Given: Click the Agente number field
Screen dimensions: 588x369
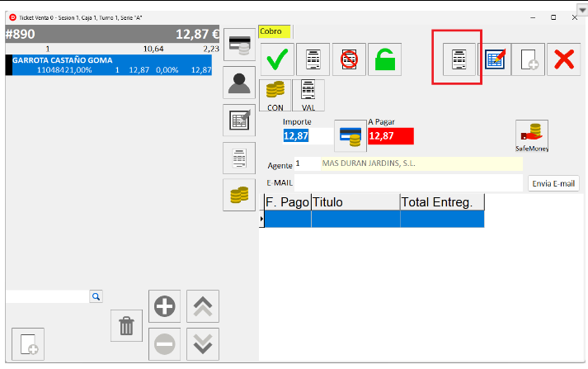Looking at the screenshot, I should click(x=308, y=163).
